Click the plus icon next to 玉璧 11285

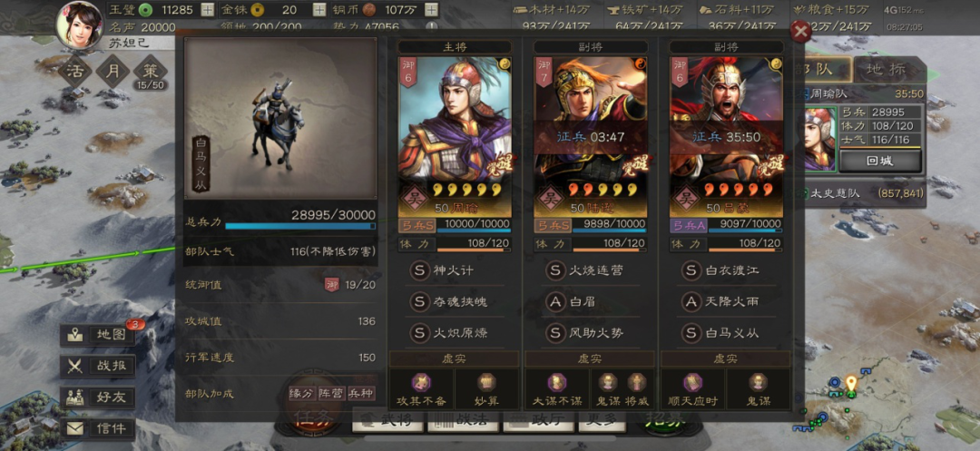208,9
